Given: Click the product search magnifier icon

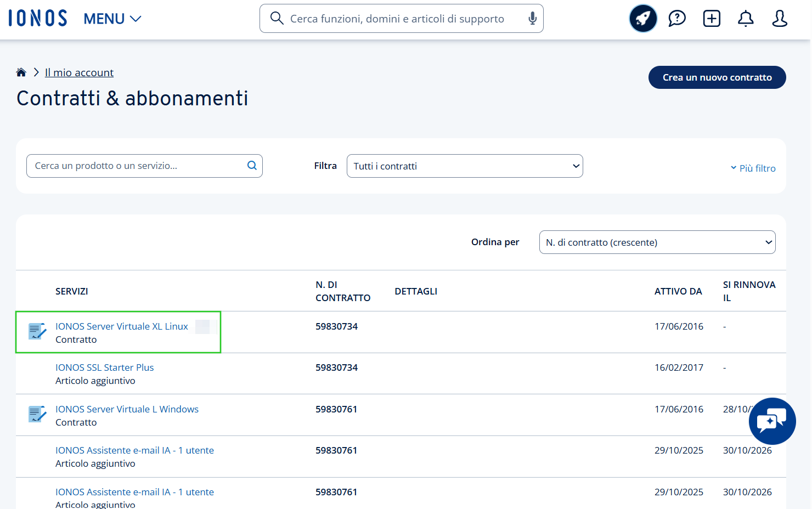Looking at the screenshot, I should (252, 166).
